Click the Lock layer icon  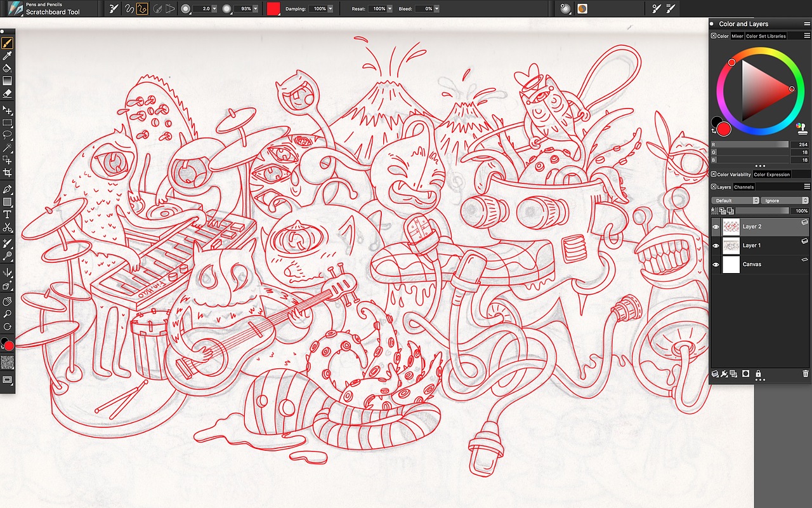(x=758, y=374)
